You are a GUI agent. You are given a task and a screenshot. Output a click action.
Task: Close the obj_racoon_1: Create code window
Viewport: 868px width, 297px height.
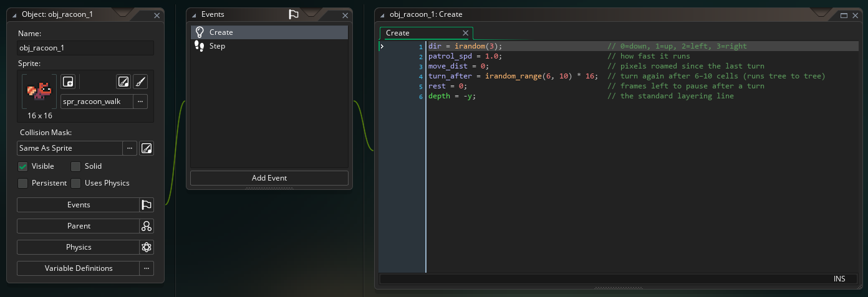856,15
